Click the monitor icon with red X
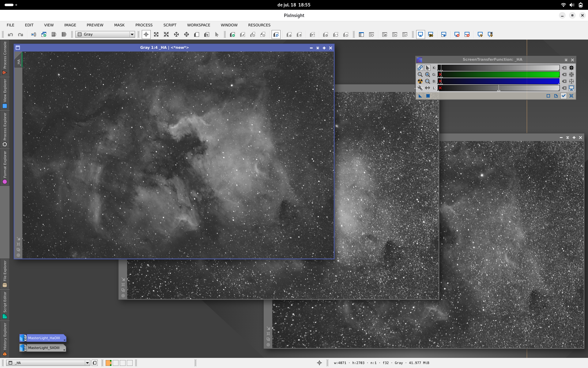The image size is (588, 368). pyautogui.click(x=457, y=35)
